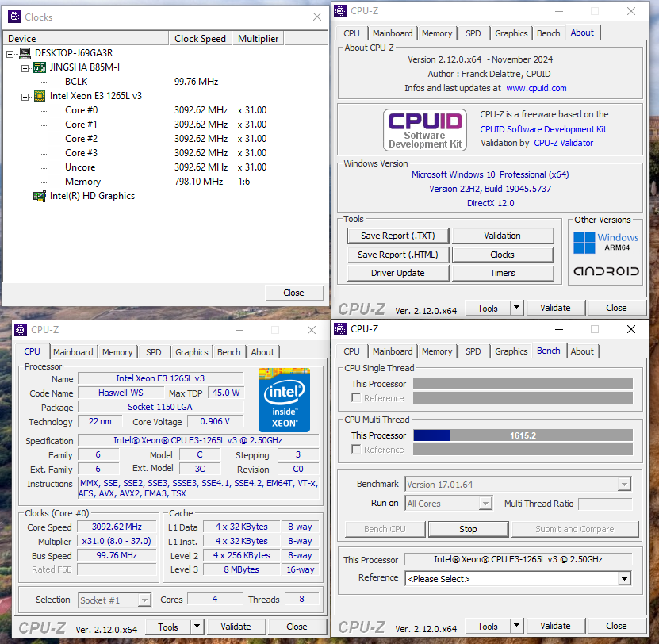Click the Device column header
This screenshot has width=659, height=644.
(x=86, y=39)
